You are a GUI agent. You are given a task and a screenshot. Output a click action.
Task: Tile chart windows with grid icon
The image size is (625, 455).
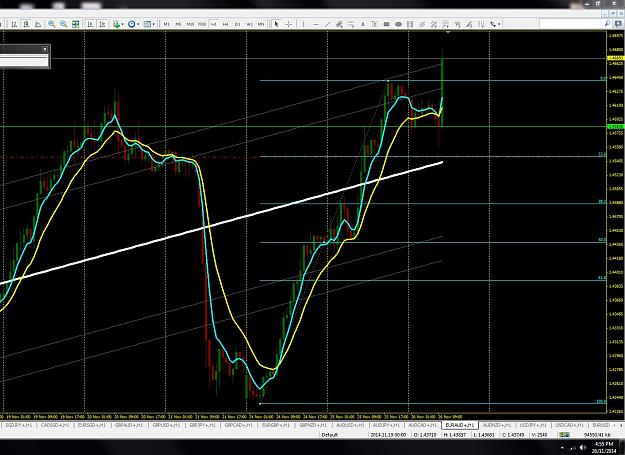click(x=75, y=24)
